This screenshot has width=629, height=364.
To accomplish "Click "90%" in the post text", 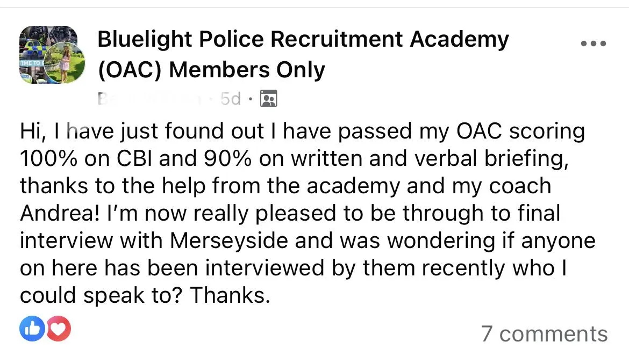I will [x=227, y=158].
